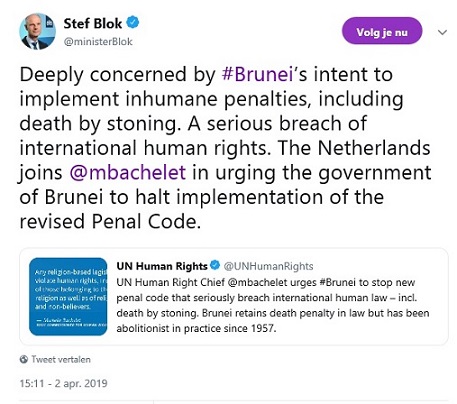Screen dimensions: 457x404
Task: Click the verified badge next to Stef Blok
Action: pos(133,23)
